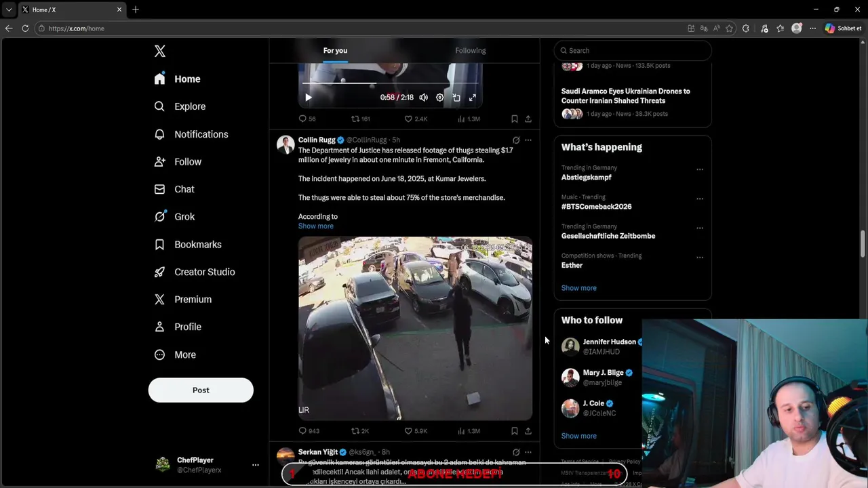The width and height of the screenshot is (868, 488).
Task: Select the Home / X browser tab
Action: click(72, 9)
